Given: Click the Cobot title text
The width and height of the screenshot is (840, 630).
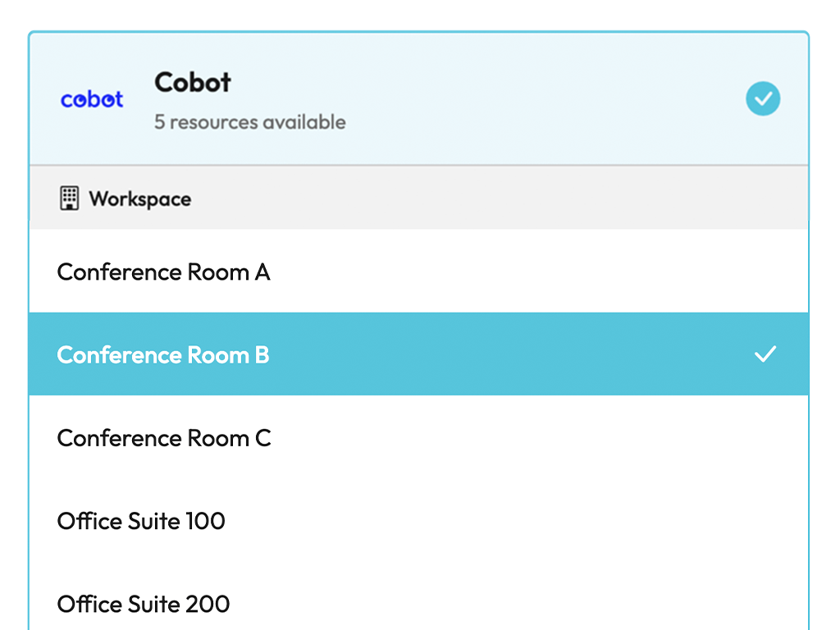Looking at the screenshot, I should point(192,83).
